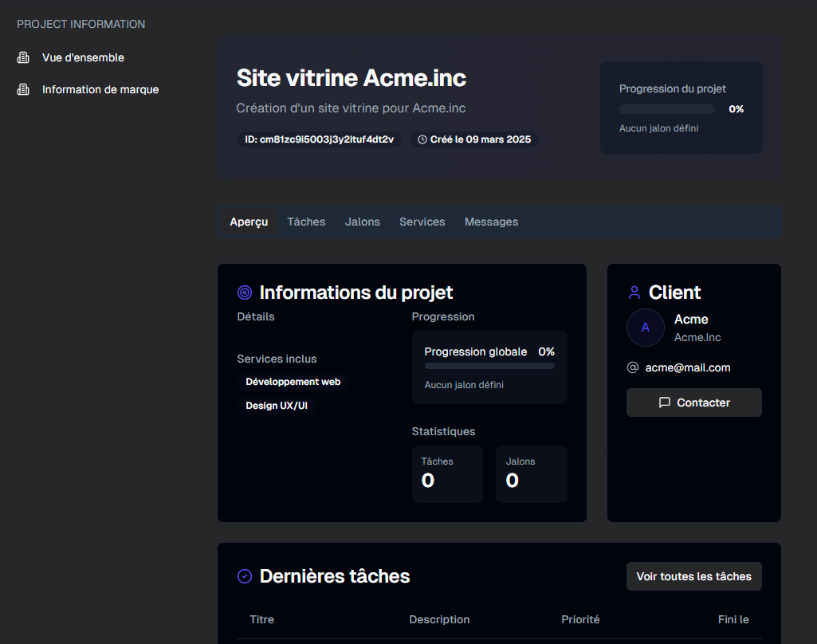Click the user icon beside Client heading

(634, 293)
